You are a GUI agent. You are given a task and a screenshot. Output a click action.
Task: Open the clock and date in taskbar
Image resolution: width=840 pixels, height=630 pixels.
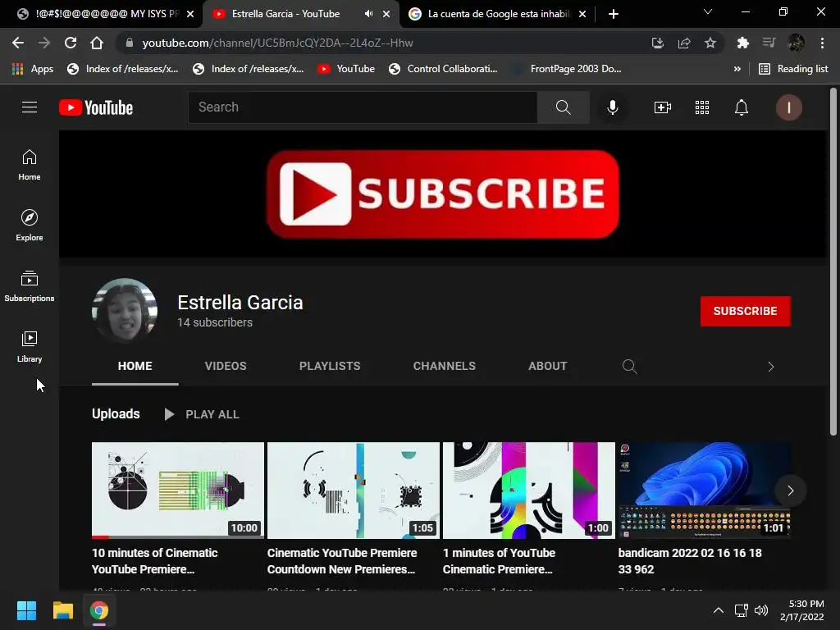click(802, 610)
